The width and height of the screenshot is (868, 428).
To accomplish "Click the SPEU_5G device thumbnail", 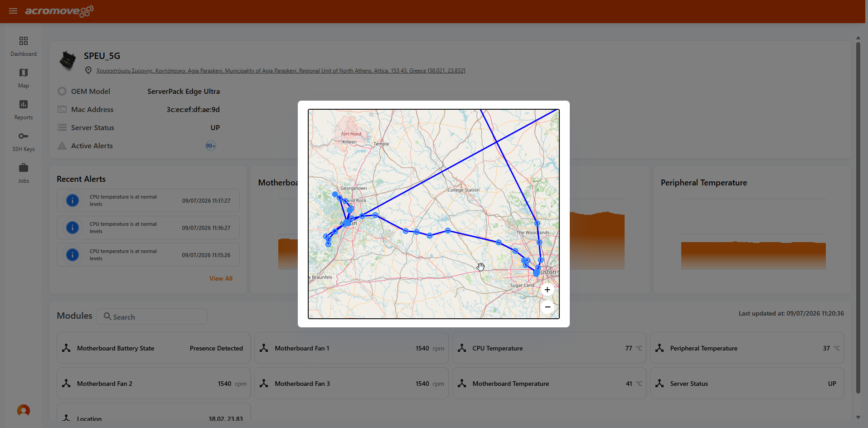I will [68, 61].
